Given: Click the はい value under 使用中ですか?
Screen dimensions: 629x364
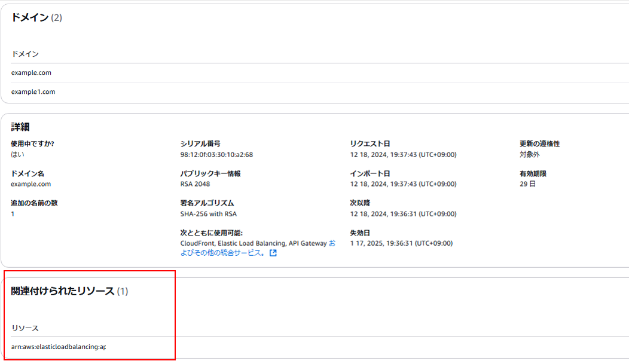Looking at the screenshot, I should [x=17, y=154].
